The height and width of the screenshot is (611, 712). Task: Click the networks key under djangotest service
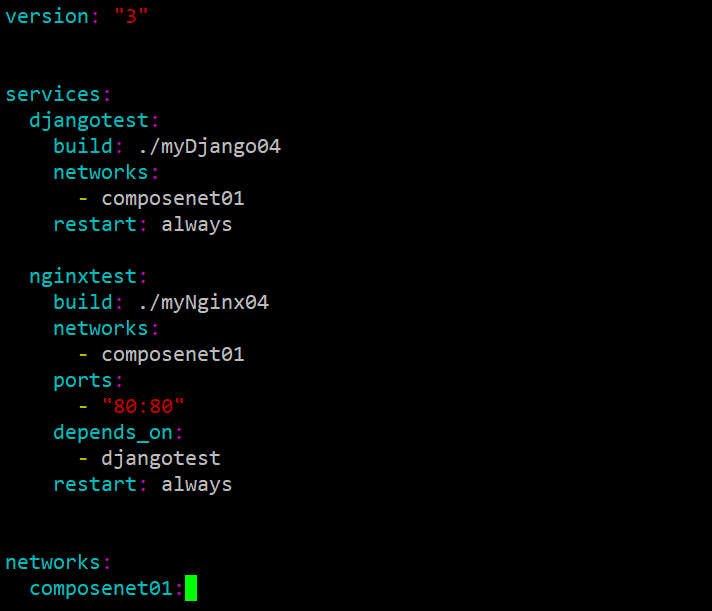coord(100,173)
